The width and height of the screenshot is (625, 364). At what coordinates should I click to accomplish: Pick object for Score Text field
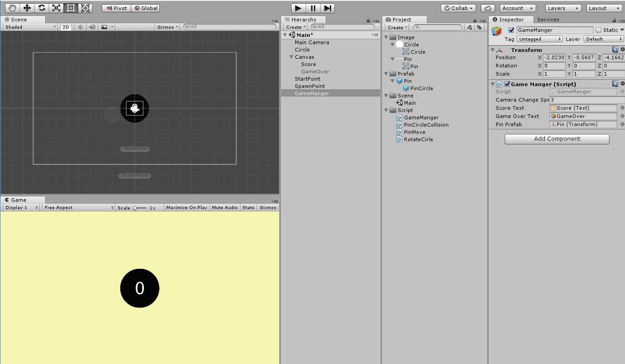coord(622,108)
